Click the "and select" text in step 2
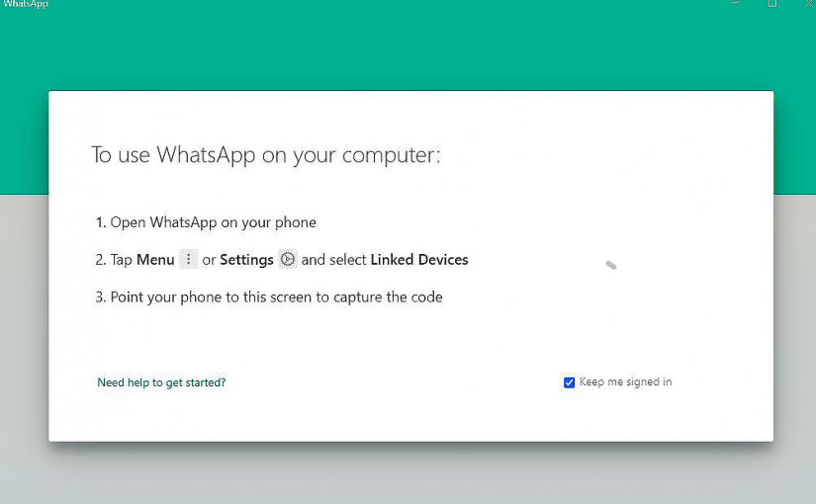The width and height of the screenshot is (816, 504). 333,260
